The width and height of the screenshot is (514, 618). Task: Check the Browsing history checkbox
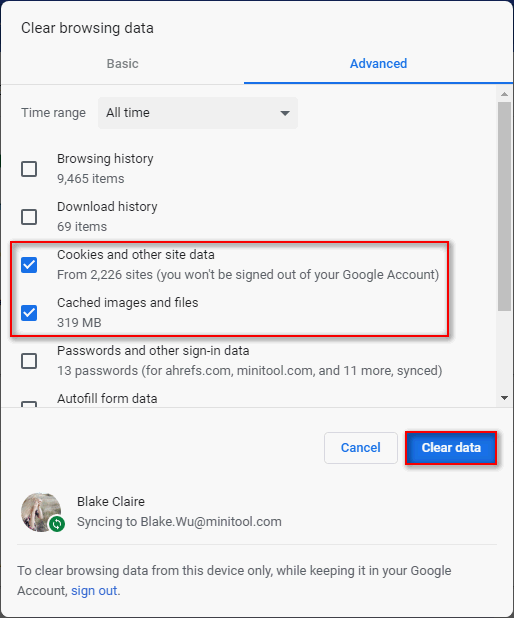point(29,169)
